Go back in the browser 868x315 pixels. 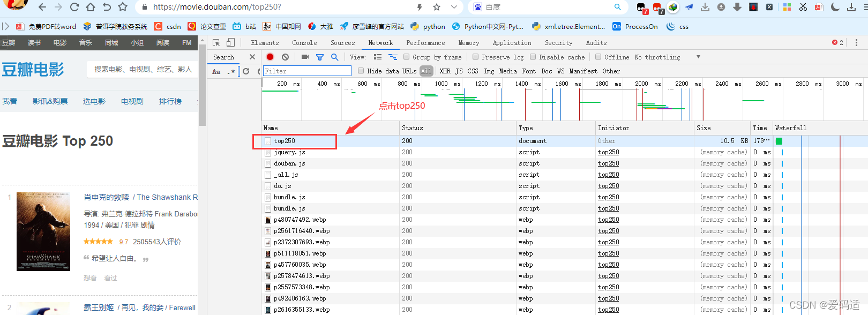tap(42, 7)
